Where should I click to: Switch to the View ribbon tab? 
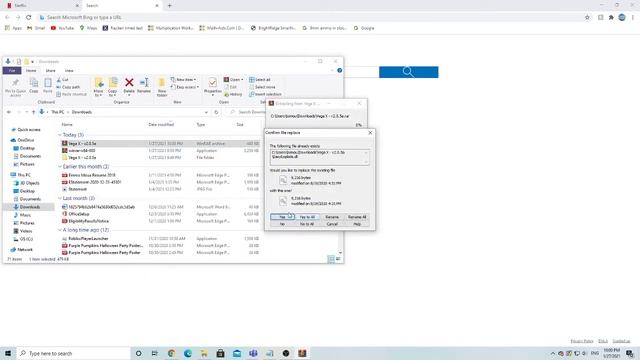69,71
